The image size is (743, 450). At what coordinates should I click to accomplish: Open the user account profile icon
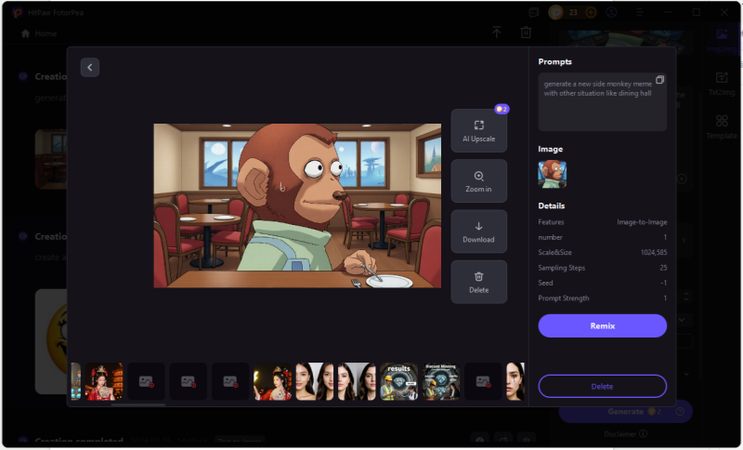pyautogui.click(x=611, y=12)
